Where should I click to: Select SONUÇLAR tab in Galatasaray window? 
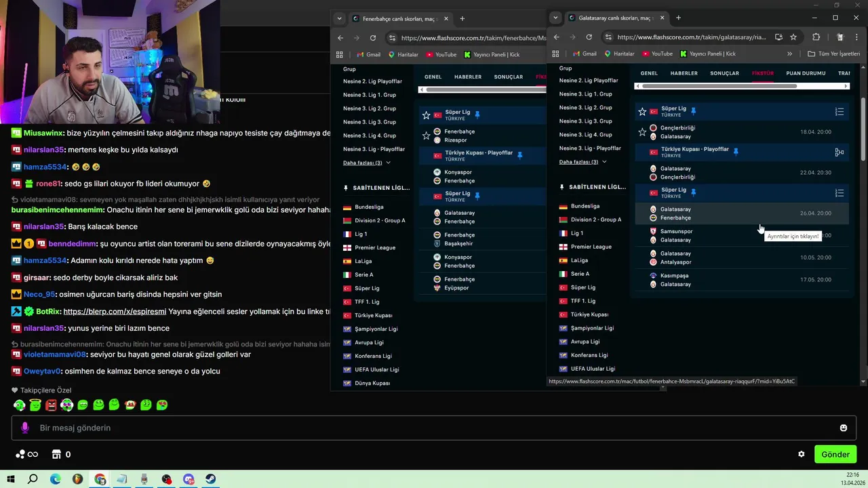(724, 73)
